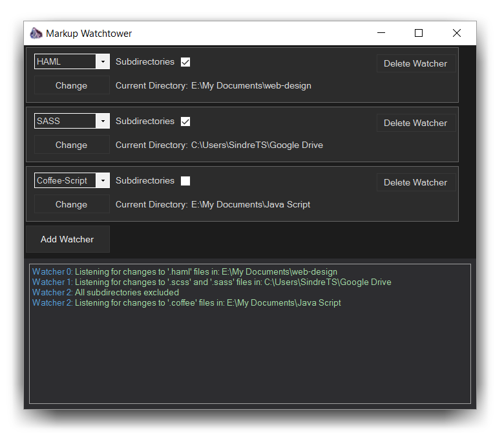504x433 pixels.
Task: Click directory path E:\My Documents\web-design
Action: pos(251,86)
